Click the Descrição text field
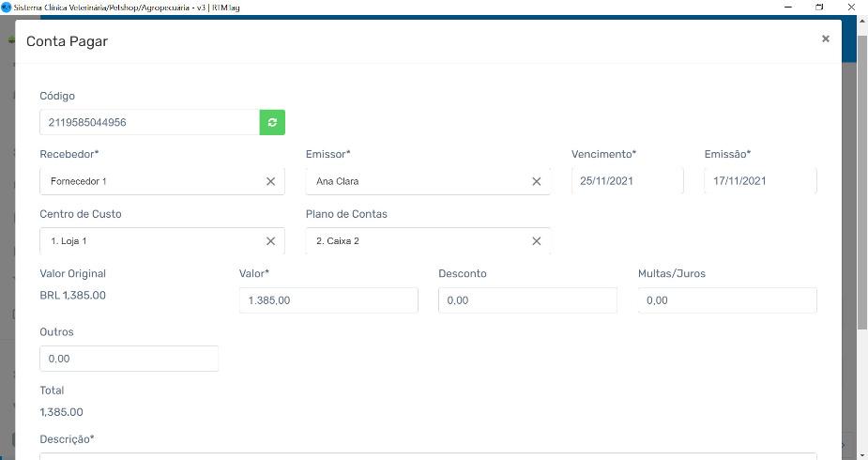The image size is (868, 460). tap(428, 455)
